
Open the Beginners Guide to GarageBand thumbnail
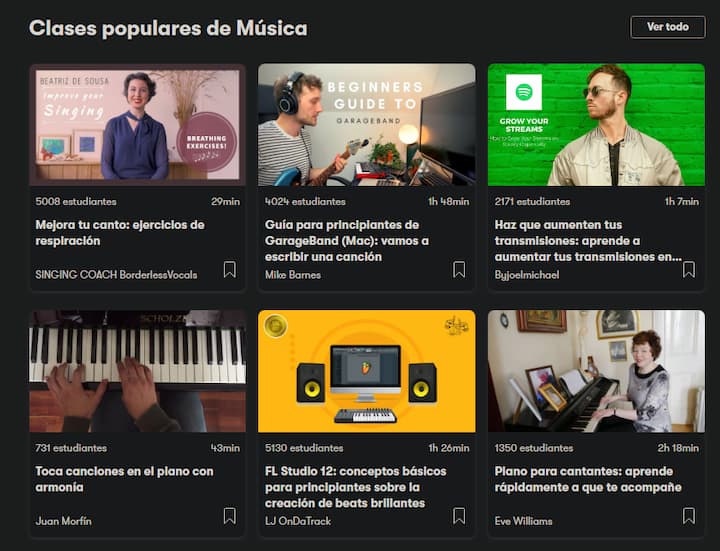pyautogui.click(x=366, y=125)
